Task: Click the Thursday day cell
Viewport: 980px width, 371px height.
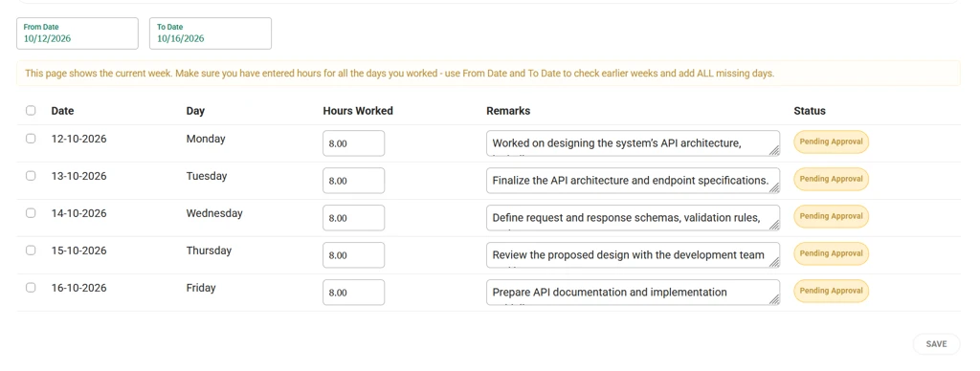Action: pyautogui.click(x=209, y=251)
